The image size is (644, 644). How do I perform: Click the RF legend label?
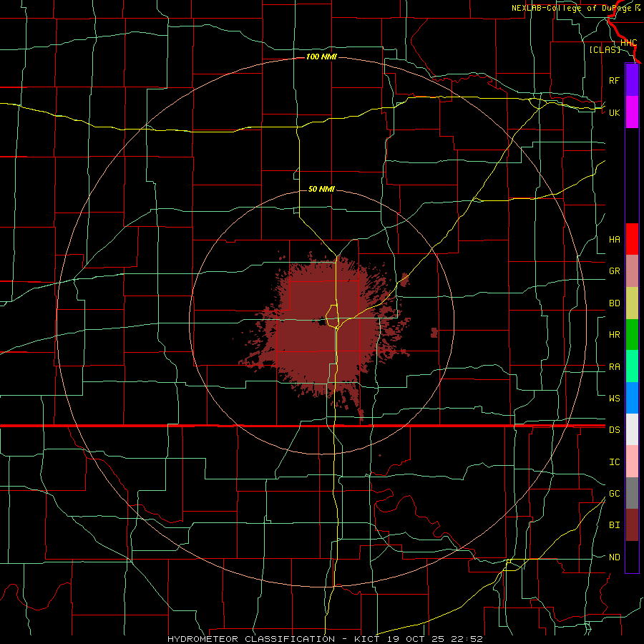pos(614,80)
